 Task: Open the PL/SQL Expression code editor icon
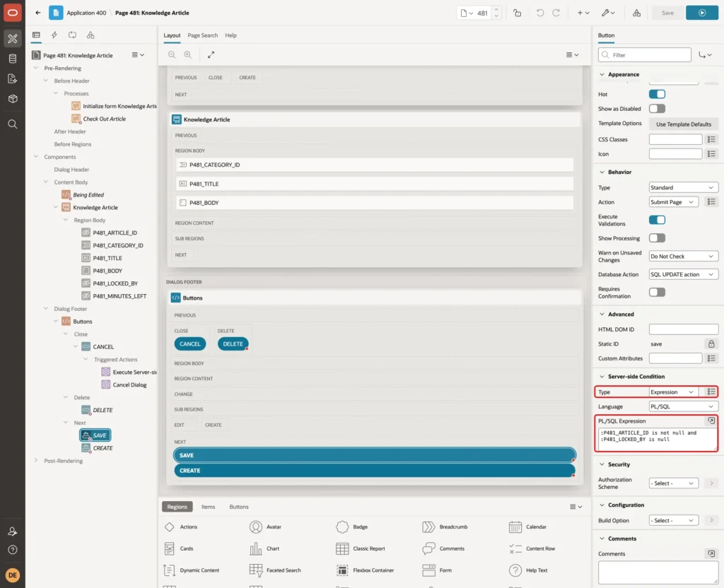coord(711,421)
